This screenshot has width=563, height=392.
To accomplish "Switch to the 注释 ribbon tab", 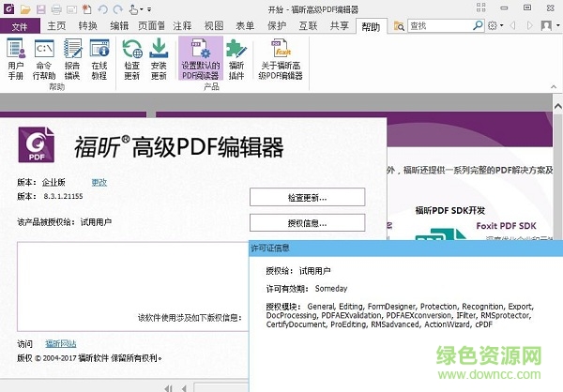I will [x=182, y=26].
